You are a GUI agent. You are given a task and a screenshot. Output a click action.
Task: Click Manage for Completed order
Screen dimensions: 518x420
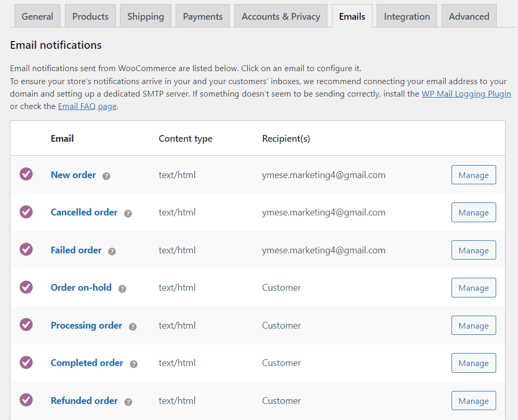pyautogui.click(x=474, y=363)
